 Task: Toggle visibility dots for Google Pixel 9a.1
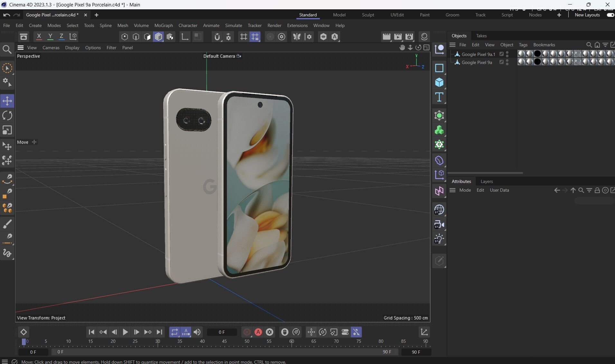[x=507, y=54]
